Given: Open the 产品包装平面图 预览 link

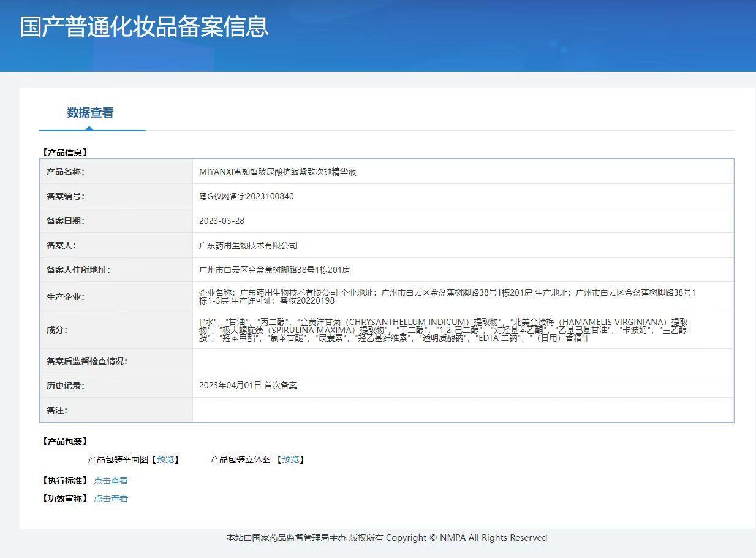Looking at the screenshot, I should pos(165,459).
